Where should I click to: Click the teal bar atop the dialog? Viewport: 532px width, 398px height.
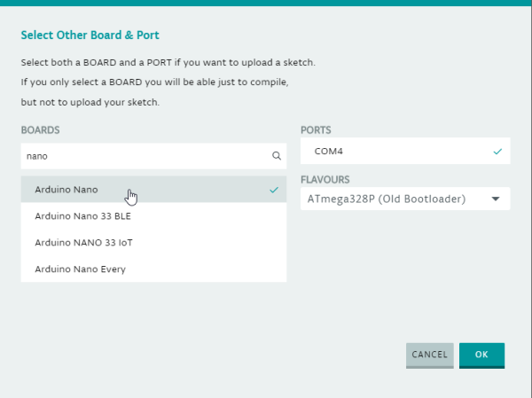[266, 3]
